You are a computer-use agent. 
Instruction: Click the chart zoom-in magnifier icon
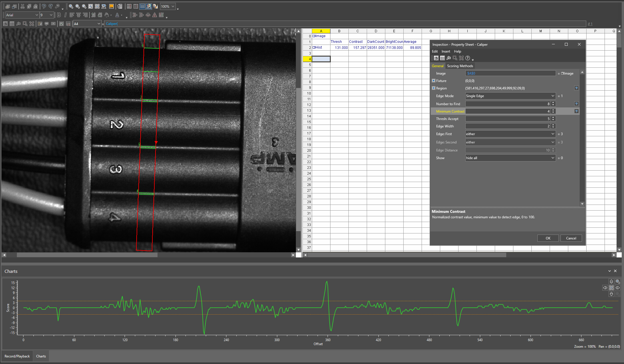618,281
